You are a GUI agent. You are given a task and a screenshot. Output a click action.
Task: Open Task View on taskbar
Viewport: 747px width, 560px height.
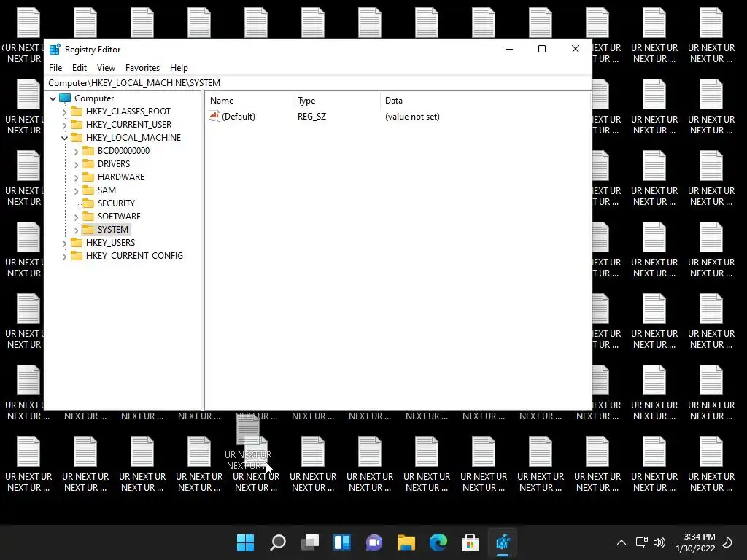point(309,542)
